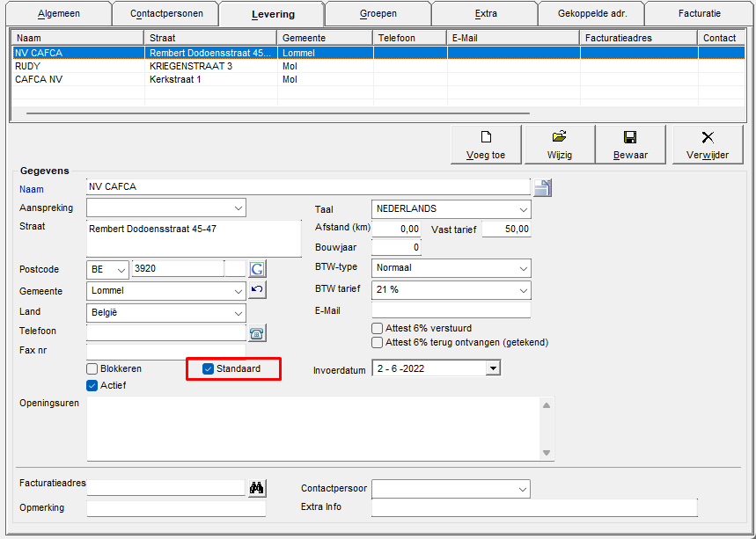Click the Straat column header
756x539 pixels.
click(210, 38)
